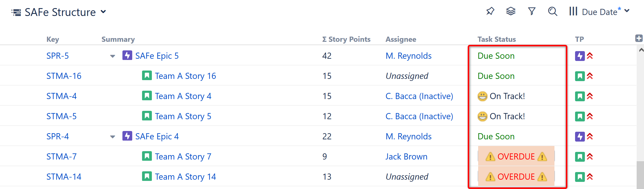644x189 pixels.
Task: Open the search magnifier icon
Action: point(552,12)
